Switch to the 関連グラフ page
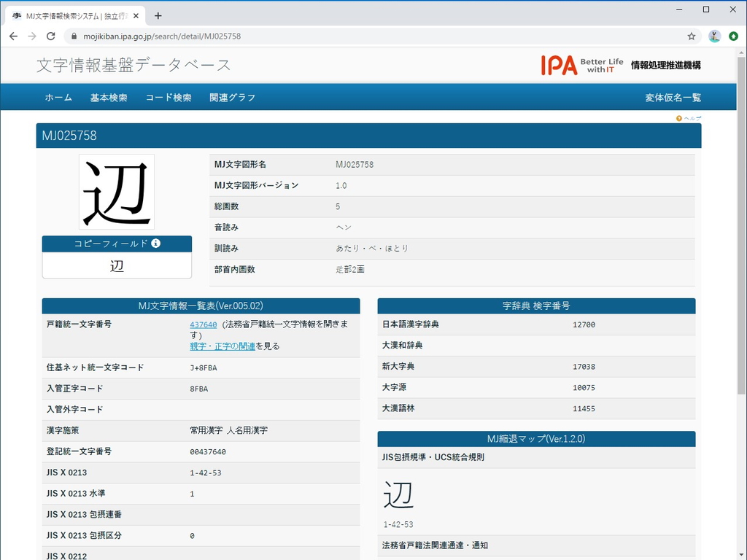Viewport: 747px width, 560px height. pos(233,96)
